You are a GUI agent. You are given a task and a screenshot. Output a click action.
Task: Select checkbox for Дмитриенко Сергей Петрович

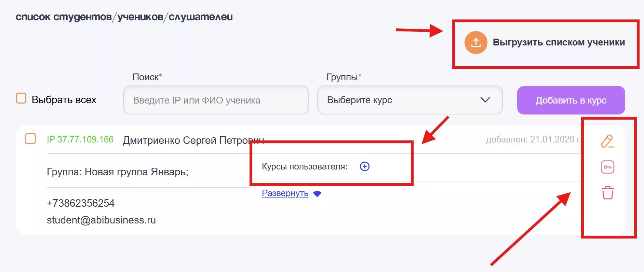(x=30, y=139)
